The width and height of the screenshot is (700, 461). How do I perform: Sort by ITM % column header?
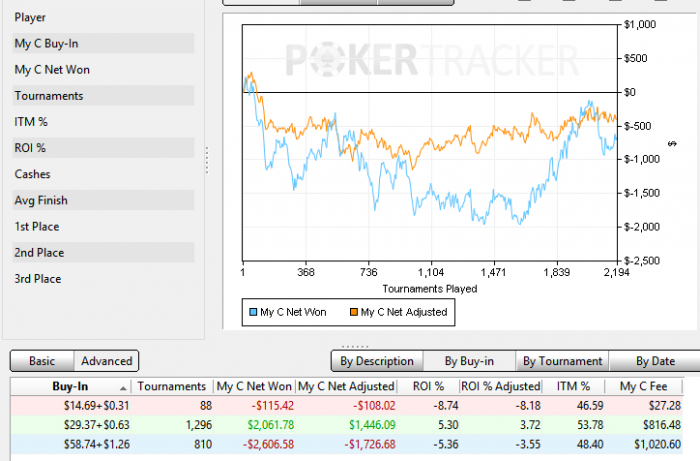click(x=573, y=386)
